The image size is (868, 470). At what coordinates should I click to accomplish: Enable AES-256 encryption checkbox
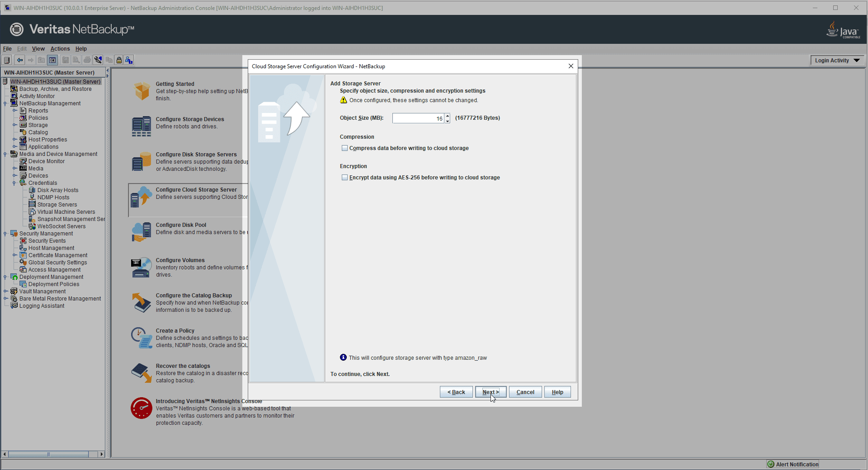(345, 178)
